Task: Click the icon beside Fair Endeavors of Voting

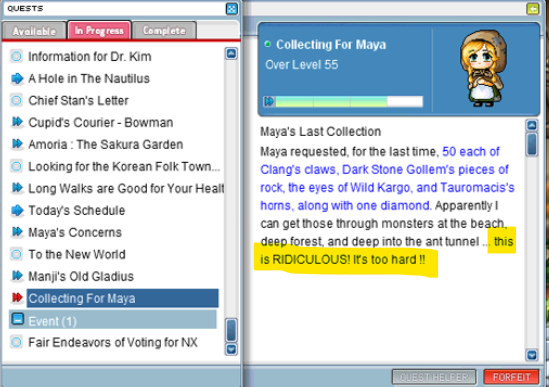Action: tap(16, 342)
